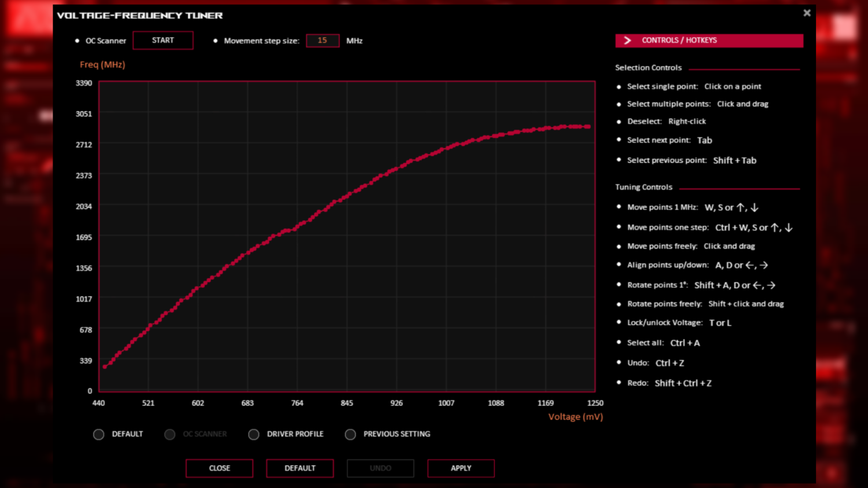
Task: Click the 'MHz' unit label
Action: tap(355, 41)
